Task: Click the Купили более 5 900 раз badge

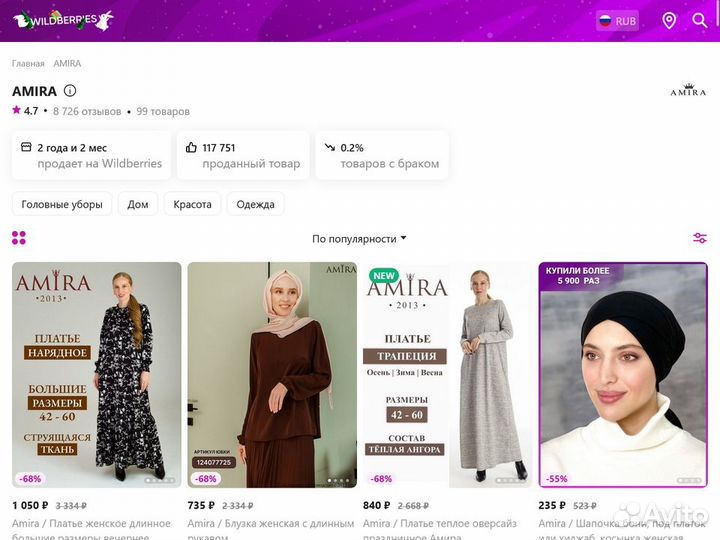Action: tap(578, 276)
